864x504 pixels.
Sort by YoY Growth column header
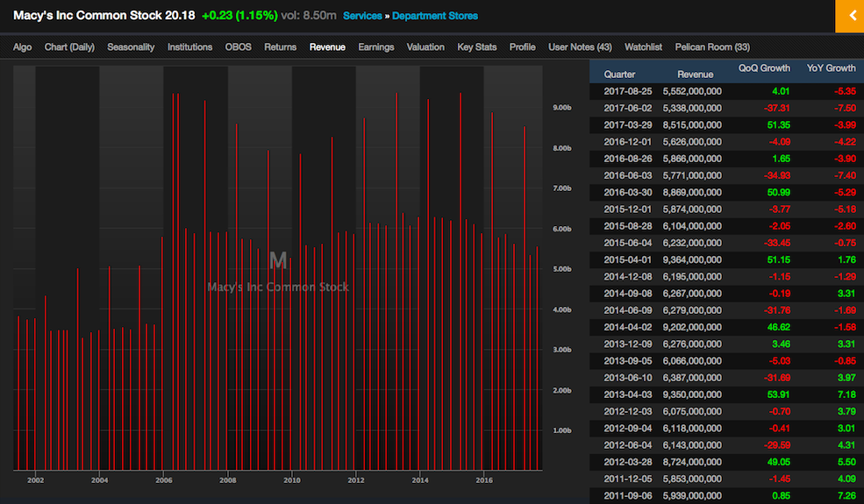[831, 68]
